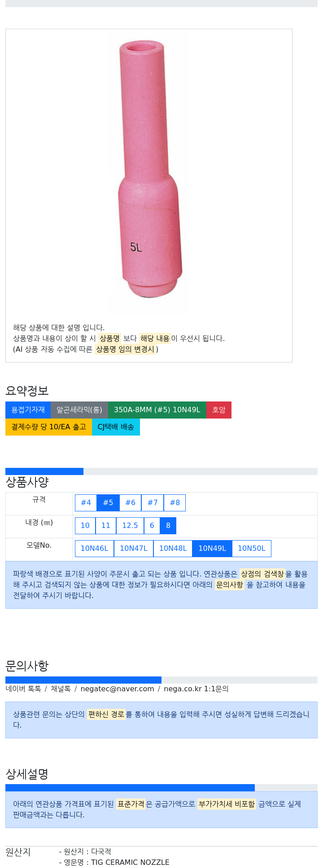This screenshot has width=323, height=868.
Task: Pick size option #7
Action: pos(153,502)
